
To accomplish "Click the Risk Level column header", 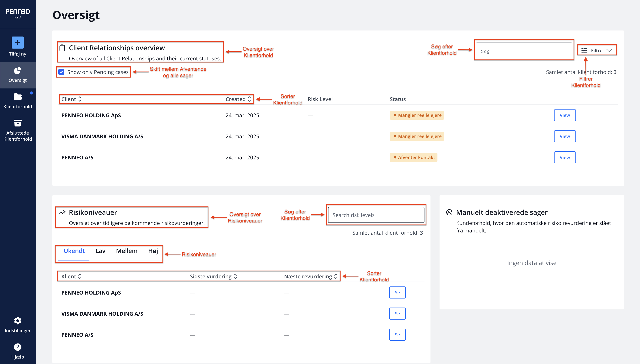I will coord(320,99).
